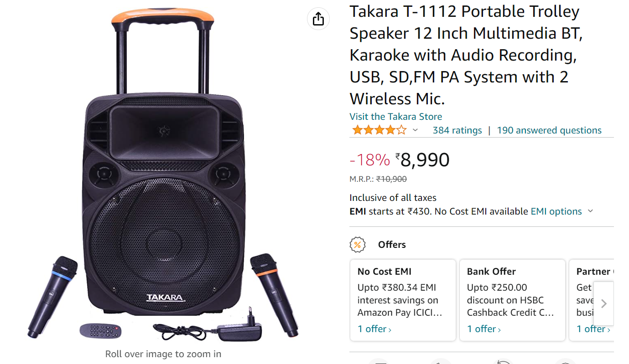Click the orange Offers percent badge icon
The width and height of the screenshot is (629, 364).
[358, 245]
